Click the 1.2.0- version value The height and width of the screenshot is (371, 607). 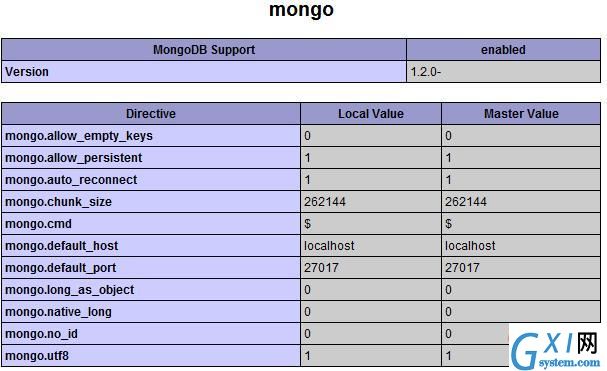click(425, 72)
